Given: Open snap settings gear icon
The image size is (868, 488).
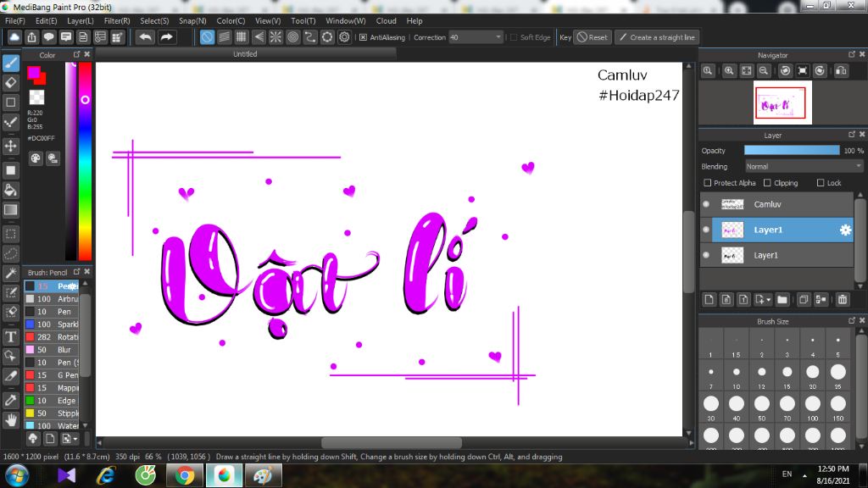Looking at the screenshot, I should 344,37.
